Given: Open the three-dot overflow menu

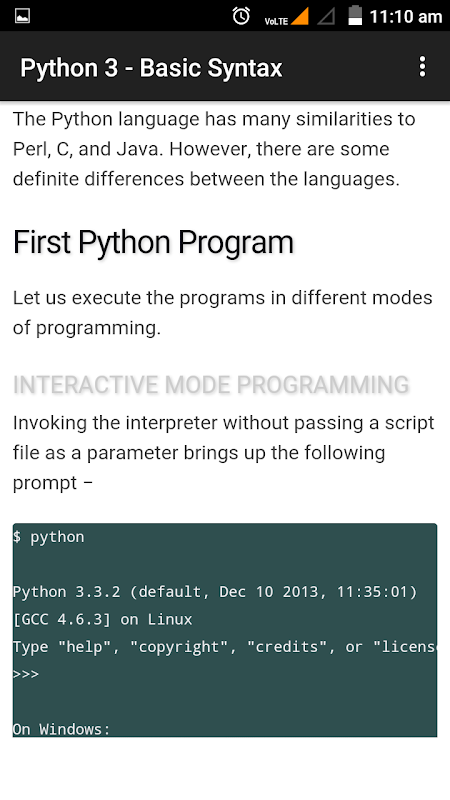Looking at the screenshot, I should click(422, 67).
